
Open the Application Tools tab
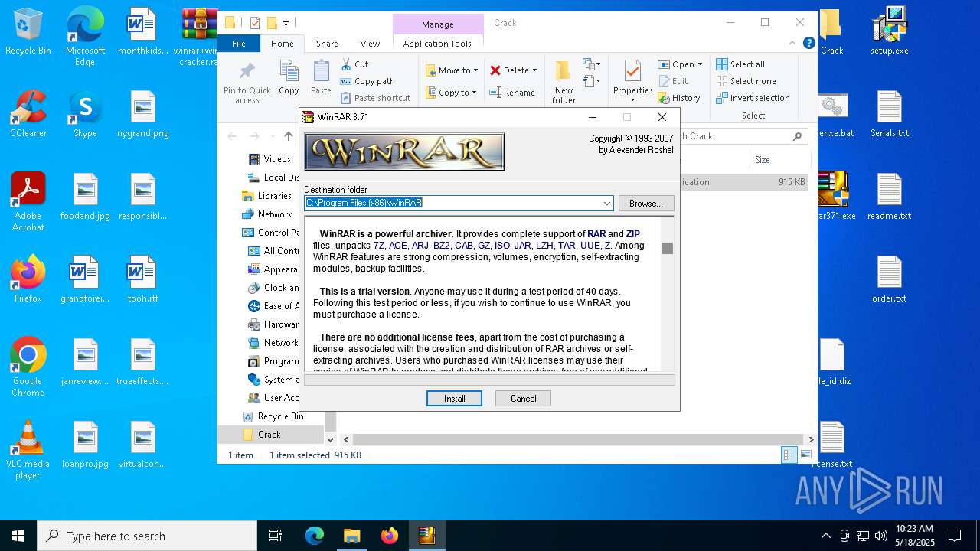(x=437, y=44)
